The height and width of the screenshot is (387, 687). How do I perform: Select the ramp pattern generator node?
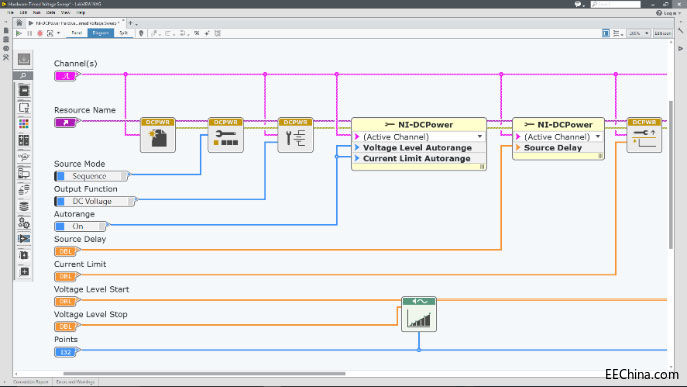(419, 314)
